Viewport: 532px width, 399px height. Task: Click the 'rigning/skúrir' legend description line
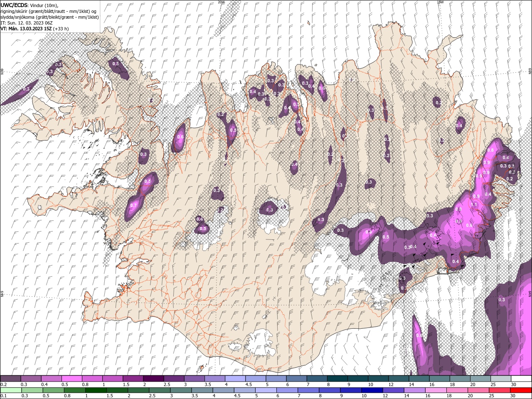pos(48,11)
